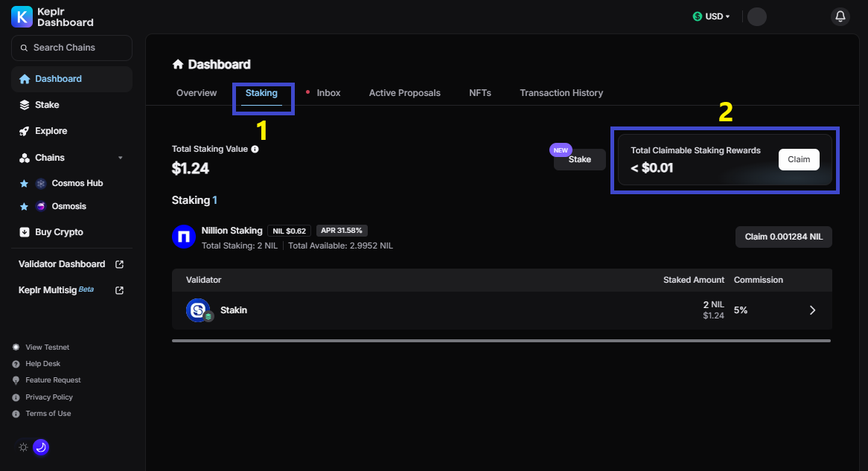The width and height of the screenshot is (868, 471).
Task: Click the Keplr logo icon
Action: [x=22, y=16]
